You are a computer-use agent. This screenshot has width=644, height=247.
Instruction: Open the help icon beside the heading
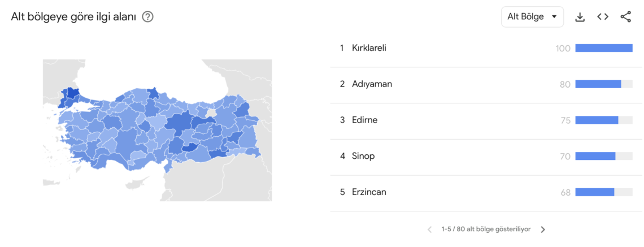(147, 17)
